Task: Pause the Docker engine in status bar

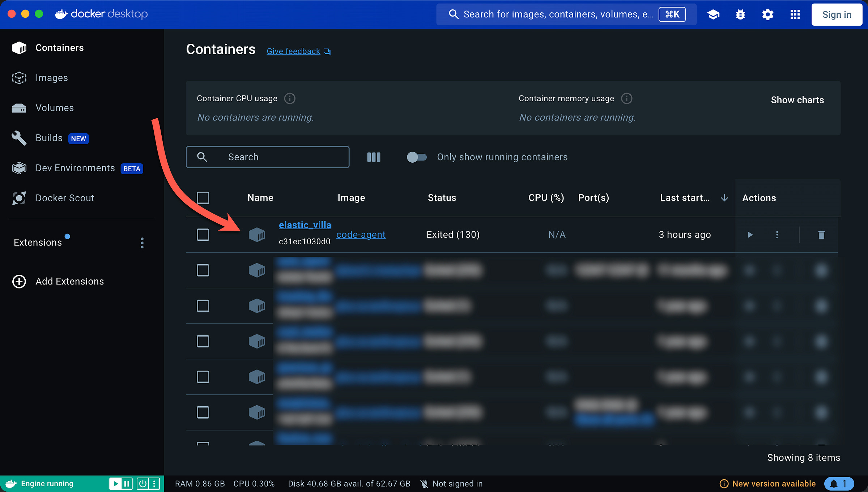Action: (127, 484)
